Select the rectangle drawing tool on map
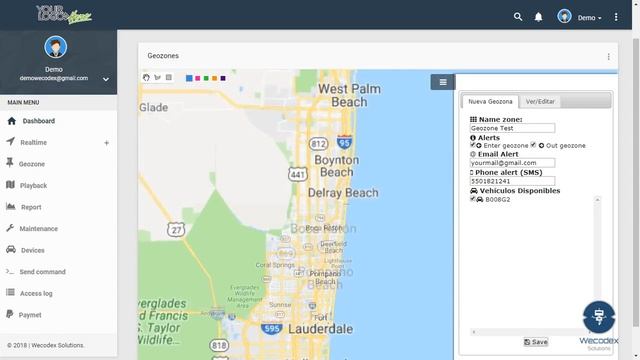Viewport: 640px width, 360px height. [169, 77]
